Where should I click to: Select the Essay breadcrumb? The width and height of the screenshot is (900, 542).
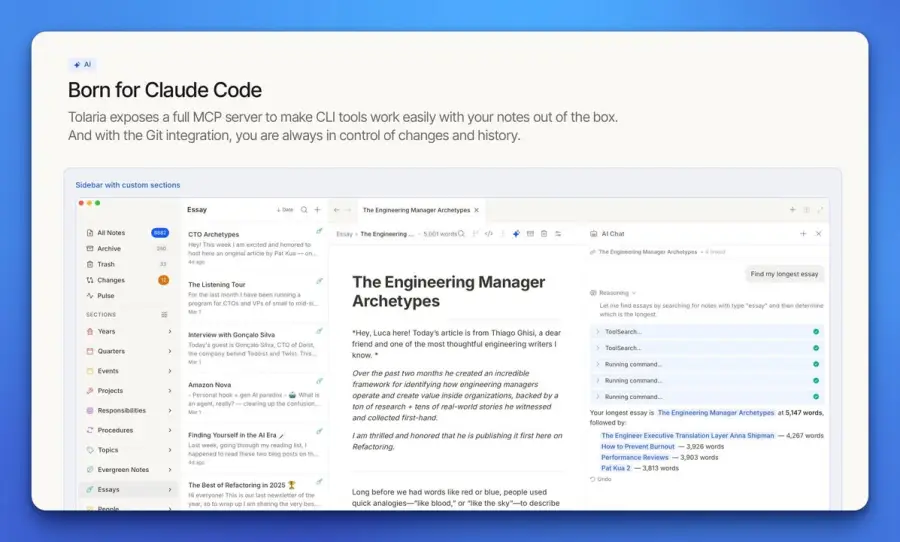344,234
